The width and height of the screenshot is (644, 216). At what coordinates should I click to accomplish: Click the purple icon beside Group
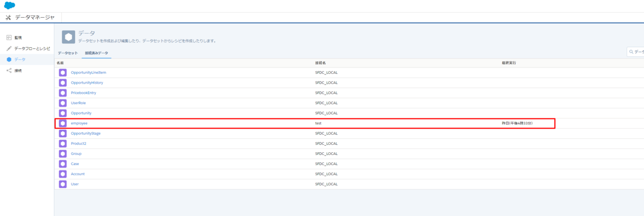63,153
